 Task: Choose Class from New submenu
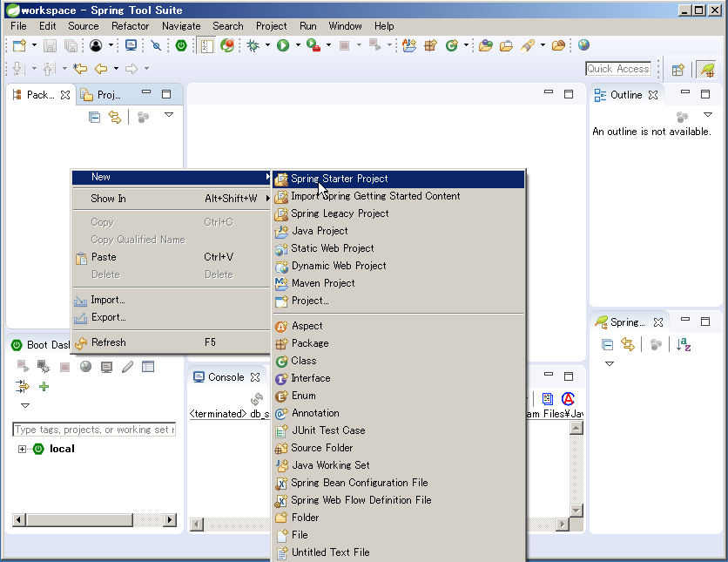tap(399, 361)
